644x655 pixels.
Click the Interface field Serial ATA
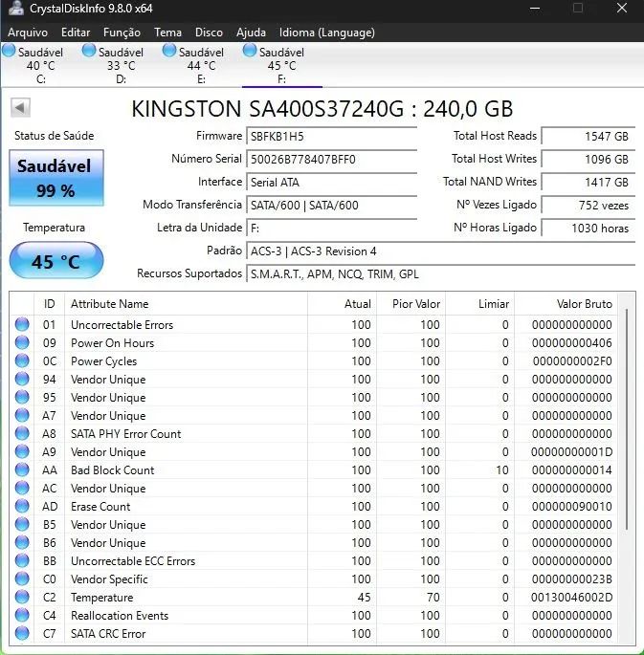pyautogui.click(x=332, y=182)
